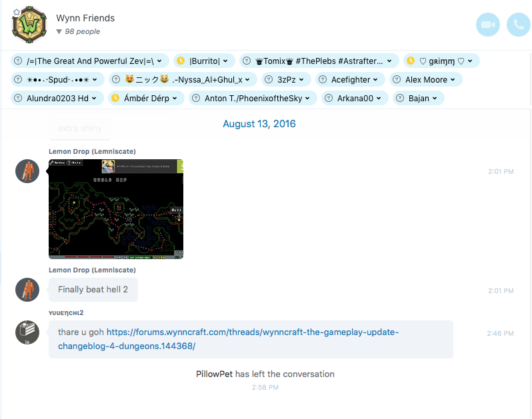Viewport: 532px width, 419px height.
Task: Open The Great And Powerful Zev dropdown arrow
Action: pyautogui.click(x=159, y=61)
